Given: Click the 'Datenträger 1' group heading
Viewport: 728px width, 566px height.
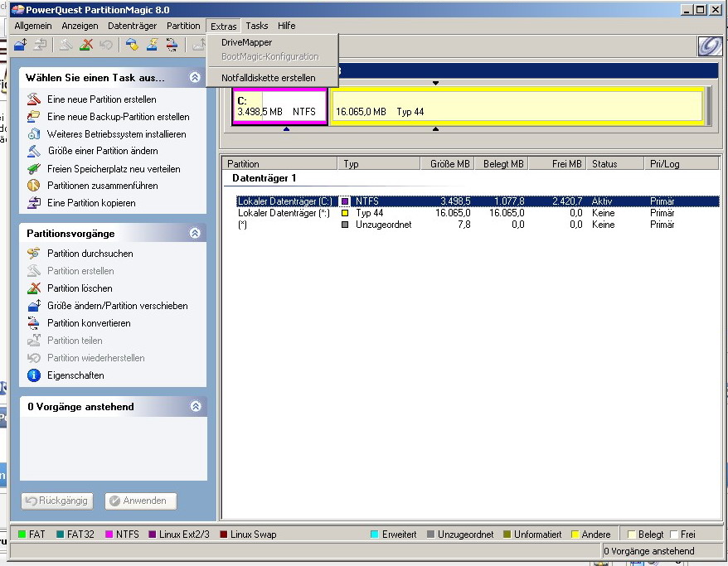Looking at the screenshot, I should coord(264,178).
